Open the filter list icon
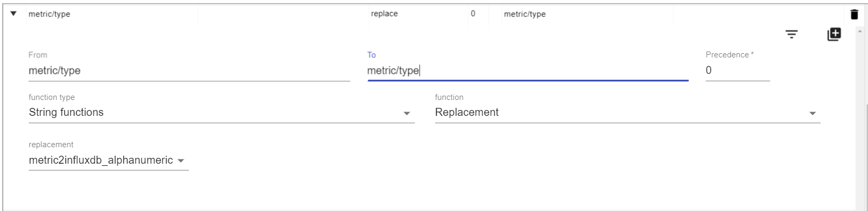 pyautogui.click(x=792, y=35)
